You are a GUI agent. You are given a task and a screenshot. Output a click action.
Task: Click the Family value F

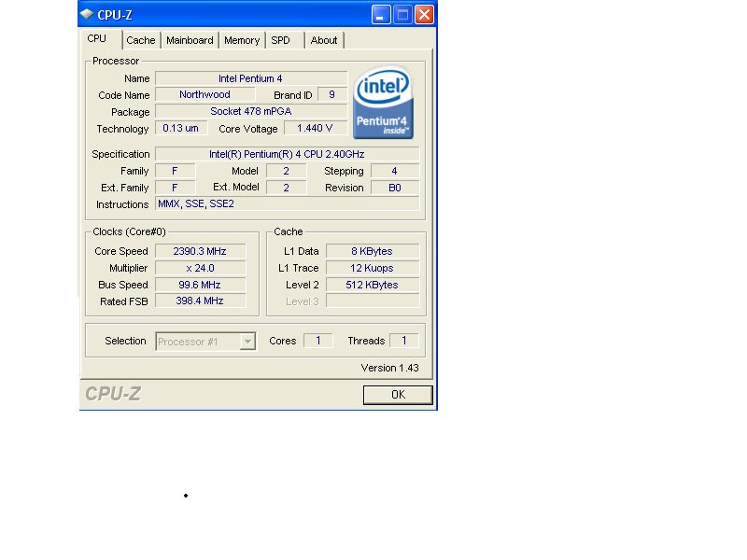pyautogui.click(x=175, y=171)
